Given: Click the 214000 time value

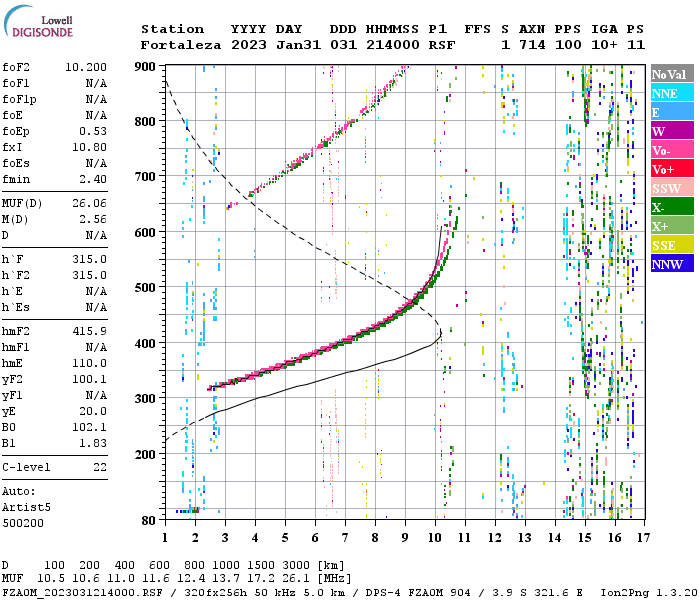Looking at the screenshot, I should tap(392, 45).
